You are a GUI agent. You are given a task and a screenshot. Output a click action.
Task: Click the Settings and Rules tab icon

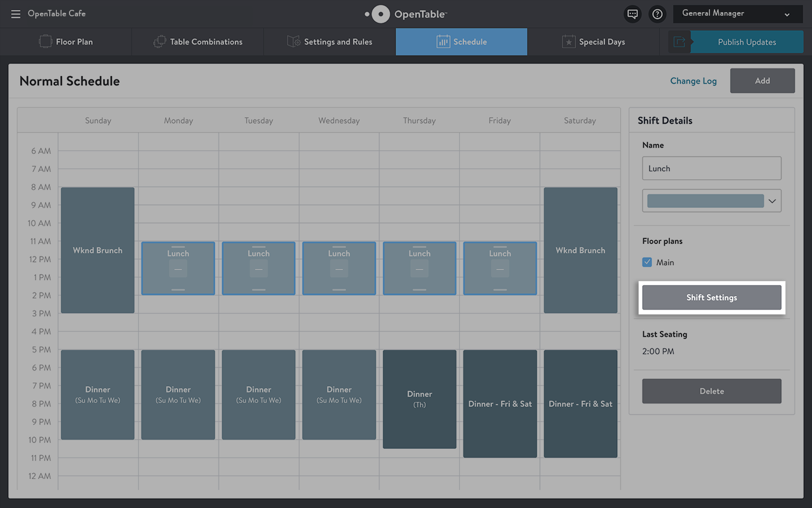point(293,42)
